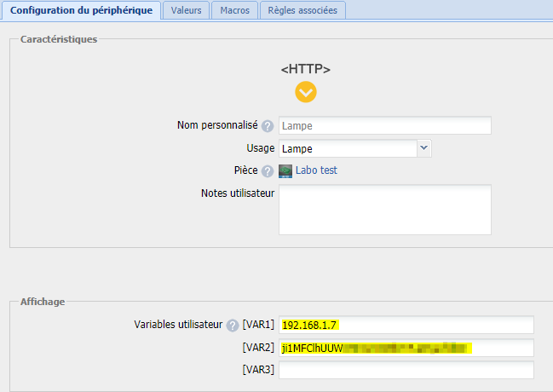The height and width of the screenshot is (392, 553).
Task: Click the room icon beside Labo test
Action: pos(285,170)
